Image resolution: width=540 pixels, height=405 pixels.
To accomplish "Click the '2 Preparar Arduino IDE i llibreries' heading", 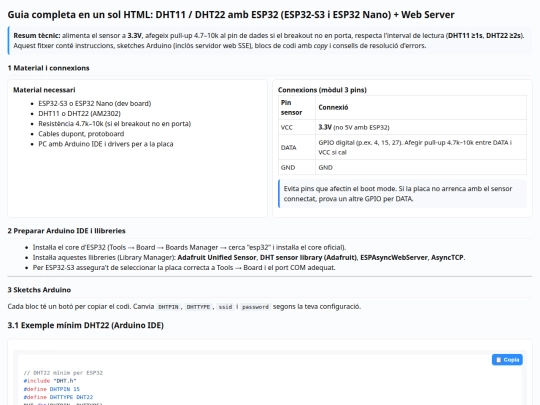I will (66, 231).
